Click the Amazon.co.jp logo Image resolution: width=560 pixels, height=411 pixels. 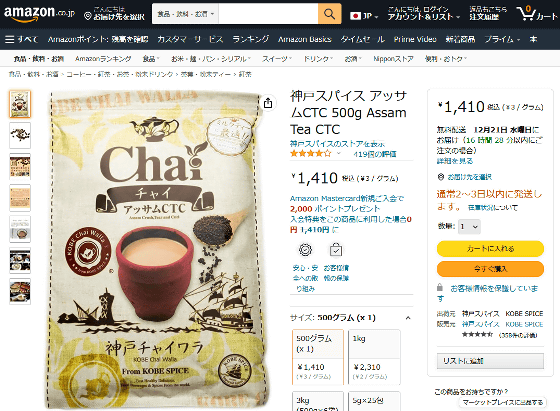(39, 13)
